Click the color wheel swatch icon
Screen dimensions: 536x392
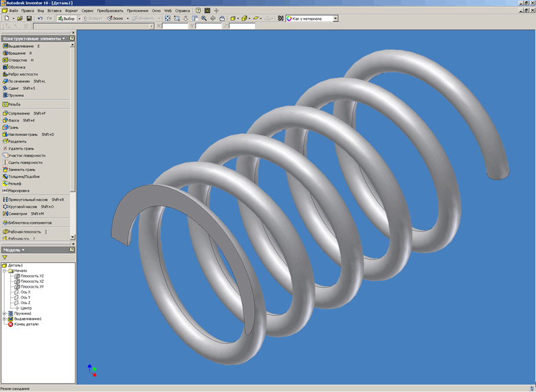(289, 19)
